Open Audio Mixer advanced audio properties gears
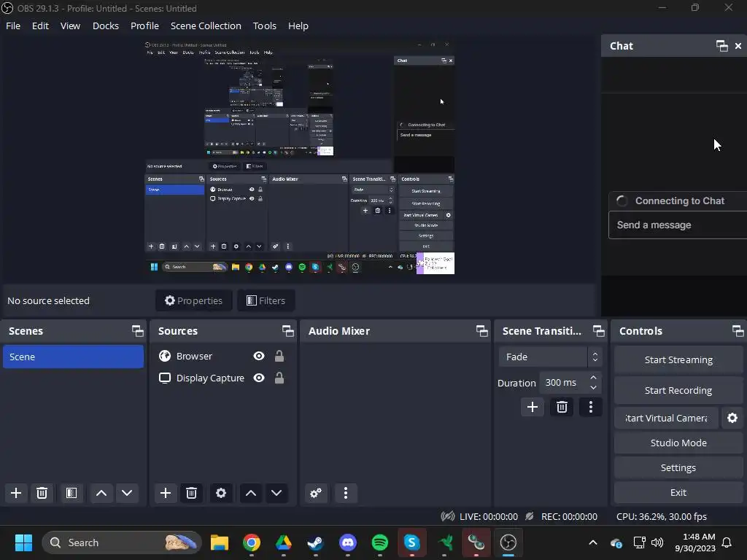 click(316, 493)
